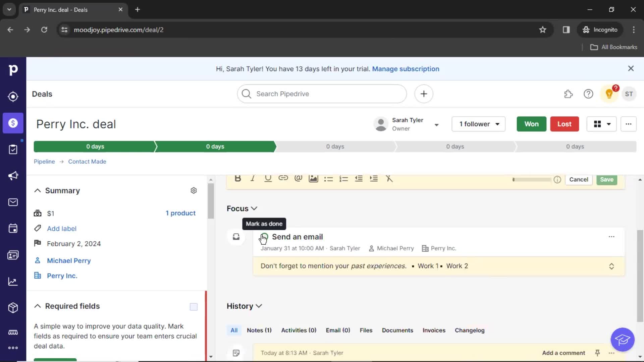This screenshot has width=644, height=362.
Task: Select the All history tab
Action: 234,330
